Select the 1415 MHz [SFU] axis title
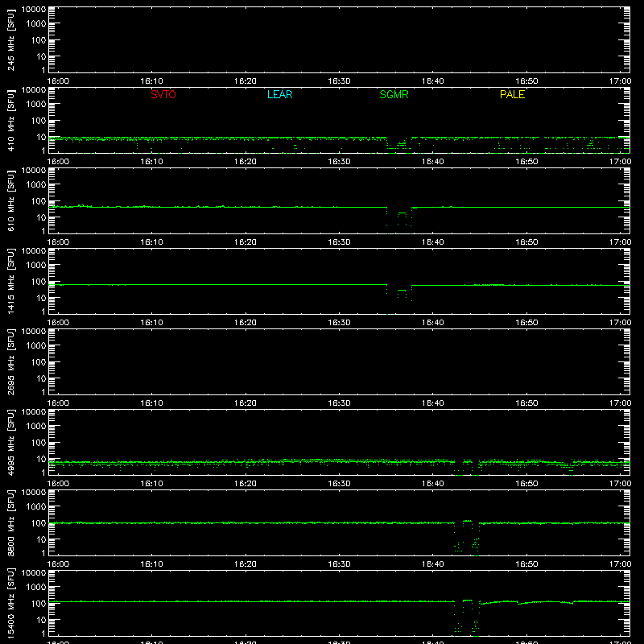This screenshot has height=644, width=644. coord(10,281)
